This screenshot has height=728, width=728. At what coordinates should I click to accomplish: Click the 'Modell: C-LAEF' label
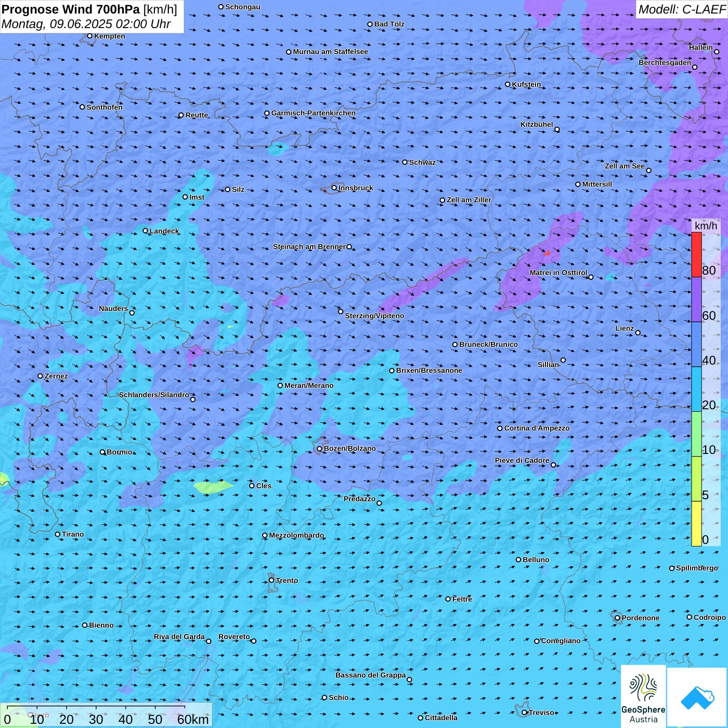[682, 9]
